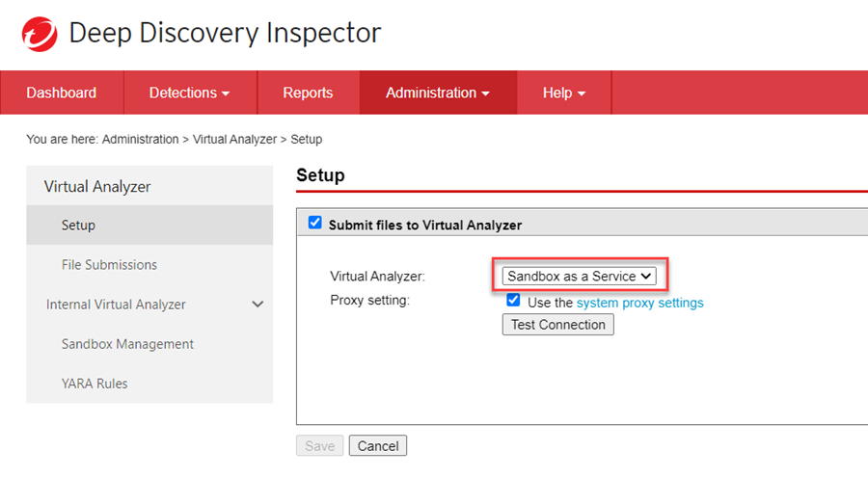Expand the Help menu
The width and height of the screenshot is (868, 478).
point(564,93)
